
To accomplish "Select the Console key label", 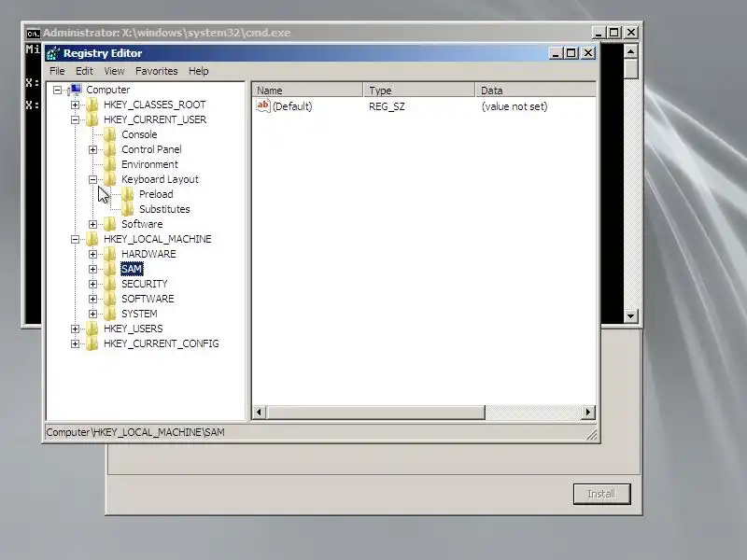I will pos(139,134).
